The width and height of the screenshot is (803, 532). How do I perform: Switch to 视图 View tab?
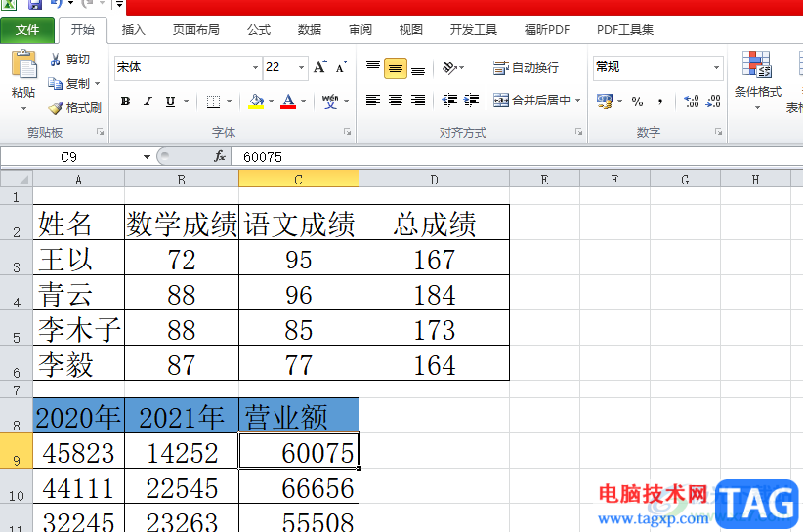(411, 29)
